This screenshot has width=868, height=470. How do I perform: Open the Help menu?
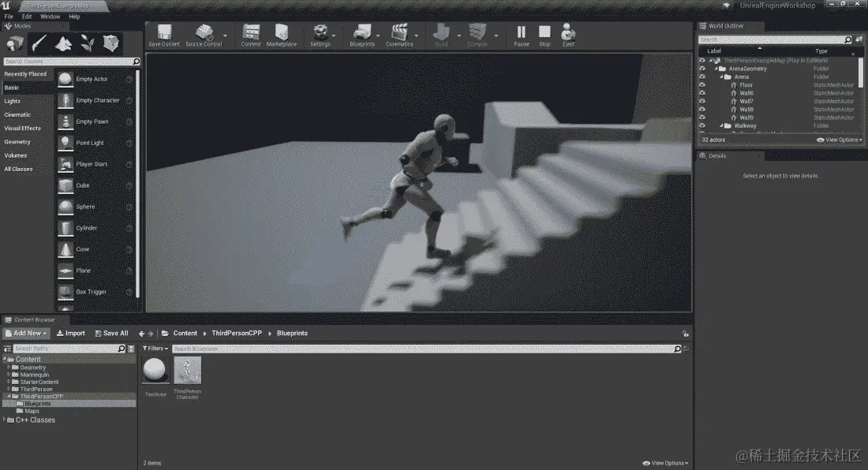pos(74,17)
